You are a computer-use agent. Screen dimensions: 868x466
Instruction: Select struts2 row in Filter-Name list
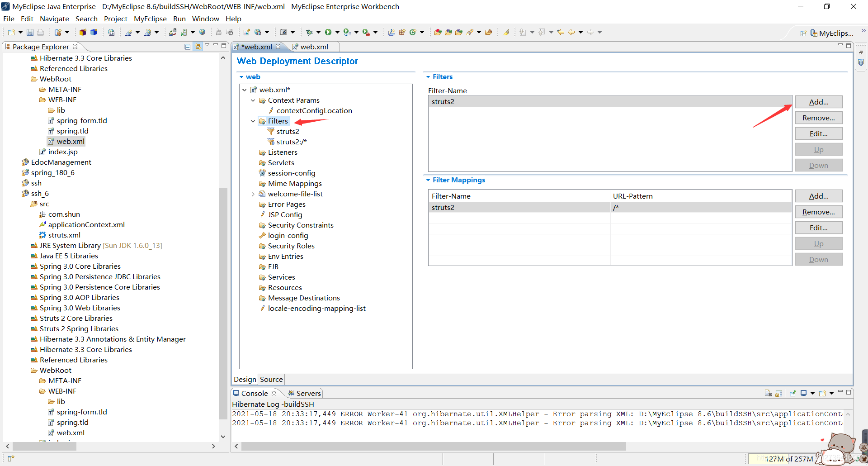click(x=610, y=101)
